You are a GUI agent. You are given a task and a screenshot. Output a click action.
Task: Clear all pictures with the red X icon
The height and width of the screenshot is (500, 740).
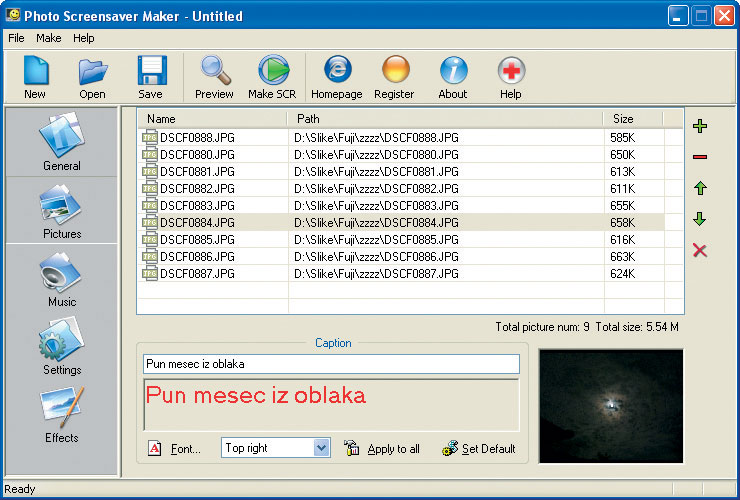(700, 250)
